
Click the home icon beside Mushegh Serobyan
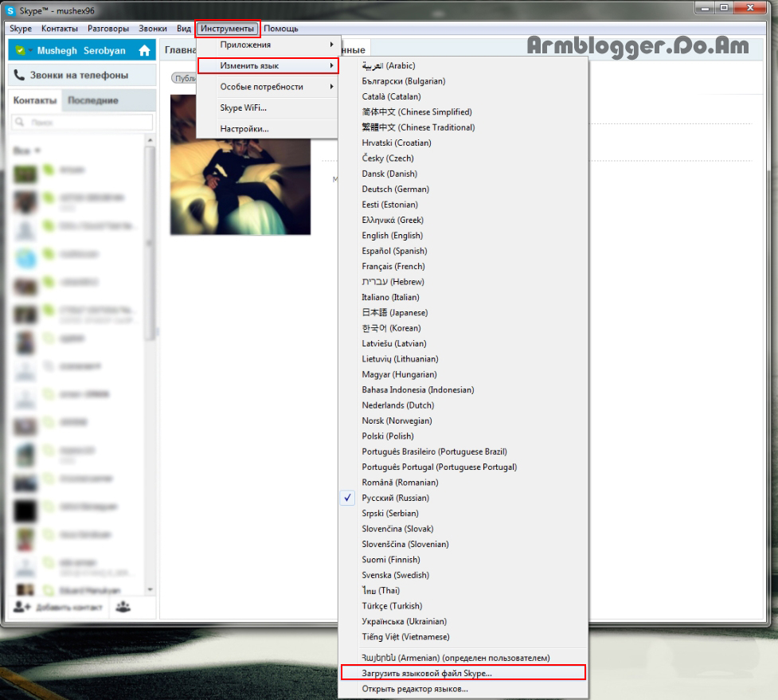(144, 51)
